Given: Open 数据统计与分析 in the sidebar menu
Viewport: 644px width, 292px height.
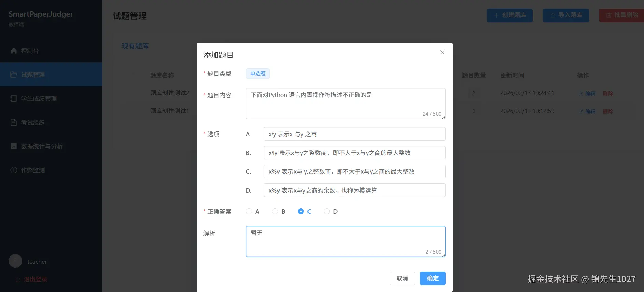Looking at the screenshot, I should coord(51,146).
